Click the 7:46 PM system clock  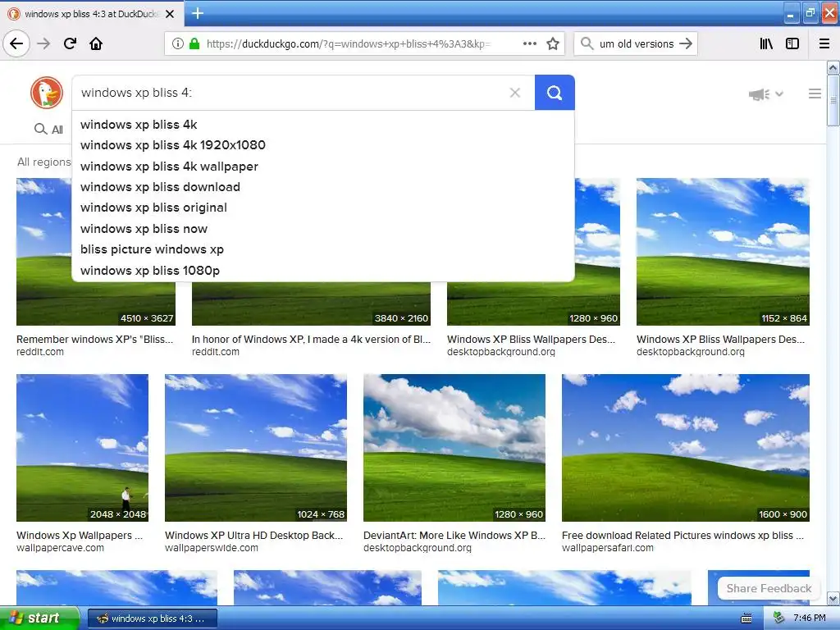point(810,619)
